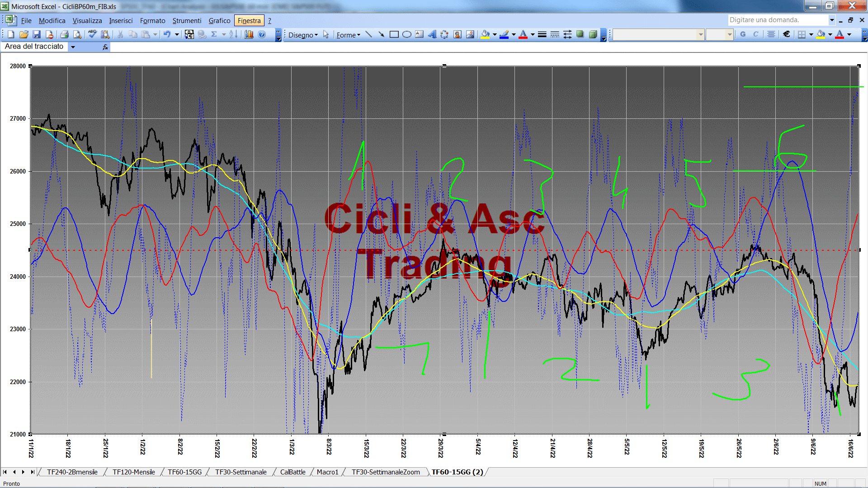Click the Undo arrow icon

(167, 34)
